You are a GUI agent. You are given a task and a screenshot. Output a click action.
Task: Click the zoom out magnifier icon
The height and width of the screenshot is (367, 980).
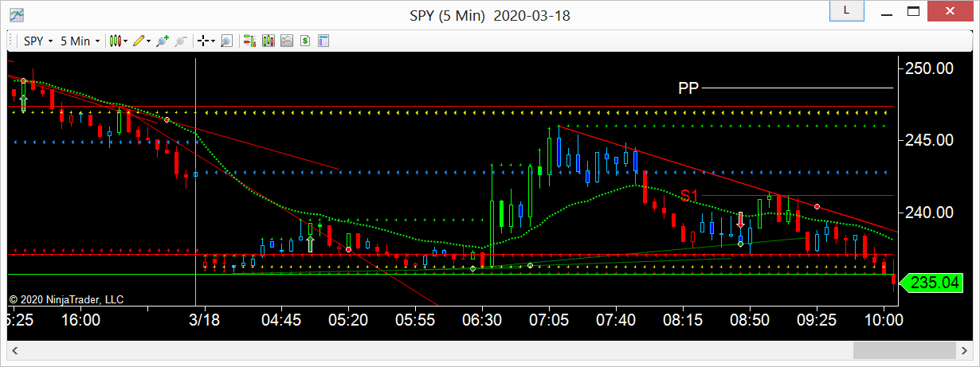point(180,41)
